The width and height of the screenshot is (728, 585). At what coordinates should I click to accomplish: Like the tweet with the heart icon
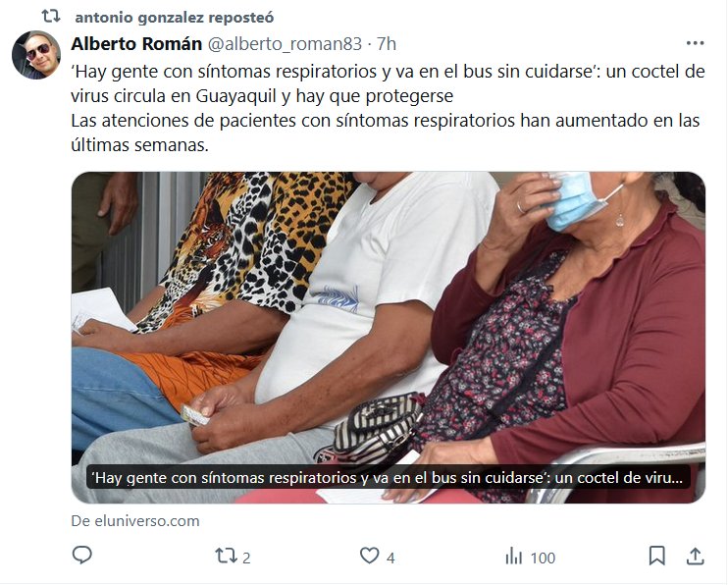370,556
